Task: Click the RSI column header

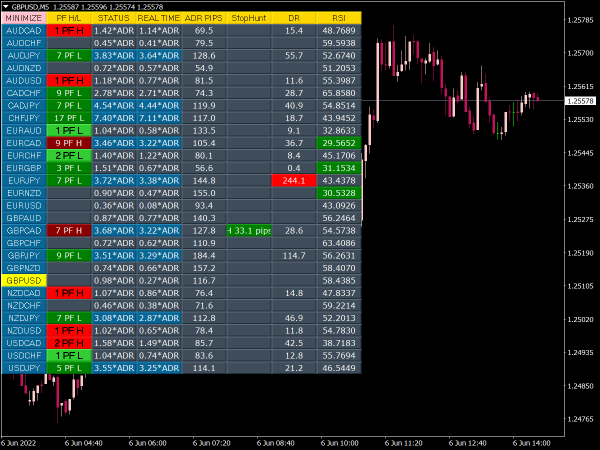Action: coord(339,18)
